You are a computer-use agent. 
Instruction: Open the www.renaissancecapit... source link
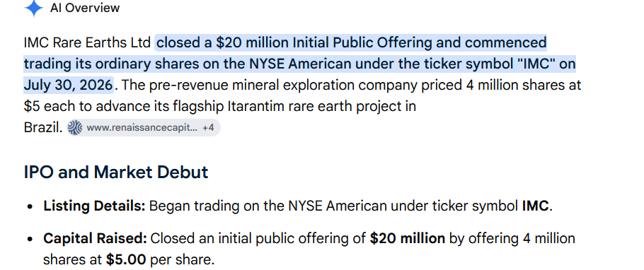(x=142, y=128)
